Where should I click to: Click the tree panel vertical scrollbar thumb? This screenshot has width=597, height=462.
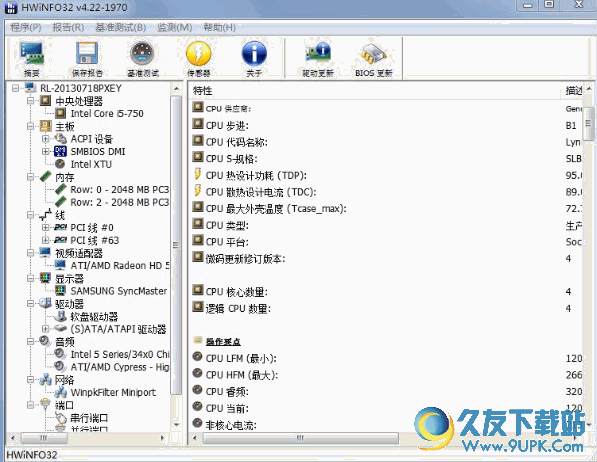[176, 245]
